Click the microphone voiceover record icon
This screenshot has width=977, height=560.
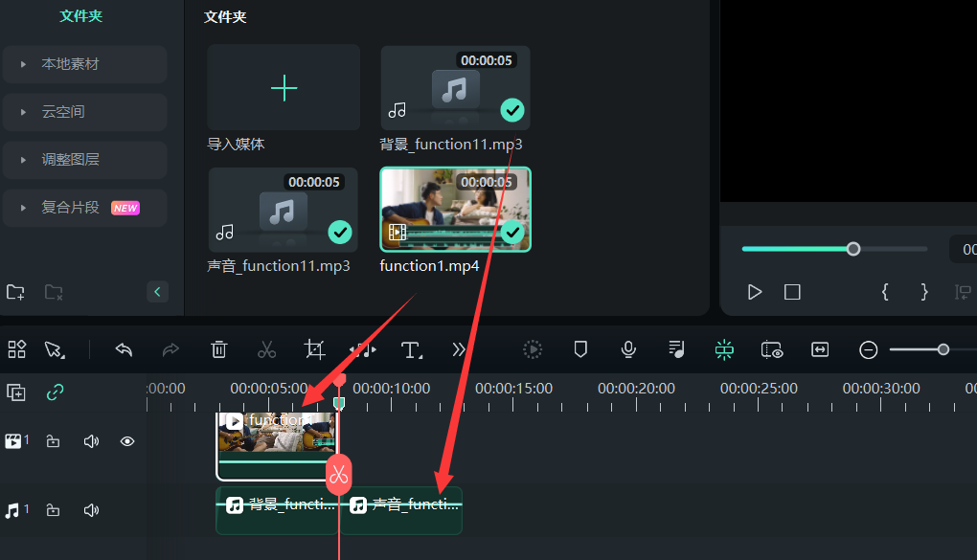pos(628,349)
